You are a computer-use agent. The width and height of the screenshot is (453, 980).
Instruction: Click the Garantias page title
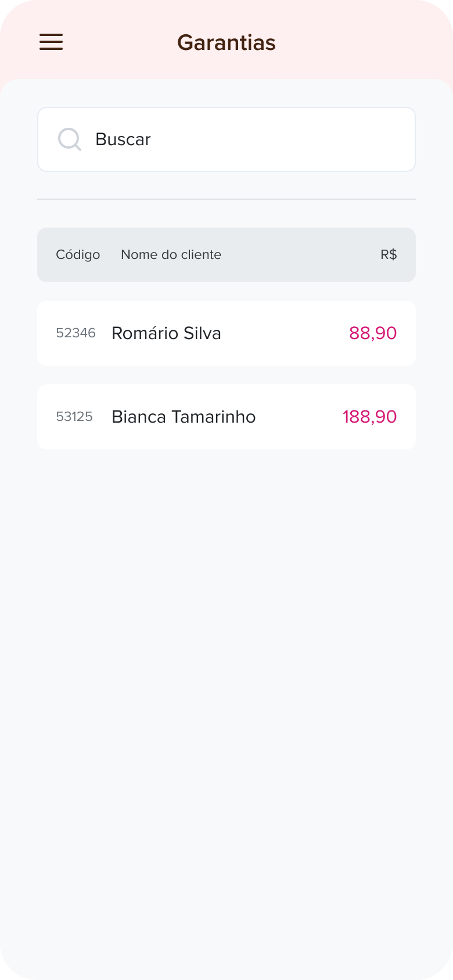coord(227,42)
